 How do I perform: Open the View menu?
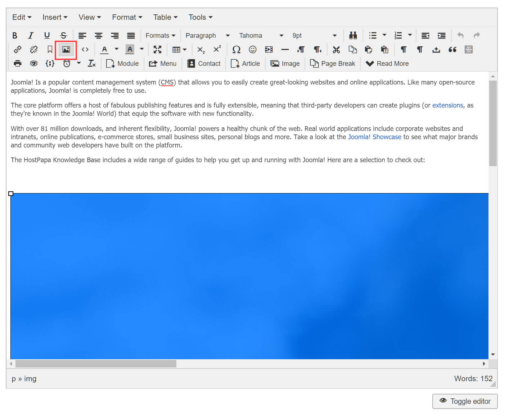click(x=90, y=17)
